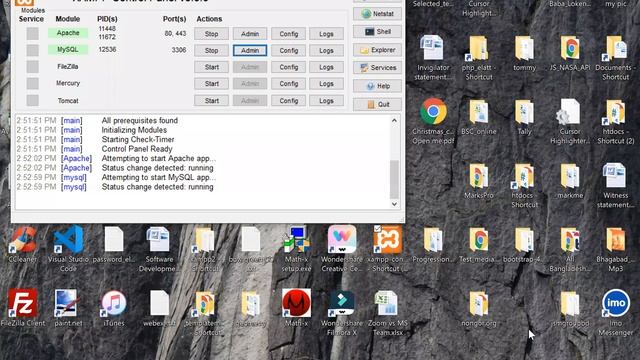Toggle MySQL service checkbox
This screenshot has height=360, width=640.
point(33,50)
